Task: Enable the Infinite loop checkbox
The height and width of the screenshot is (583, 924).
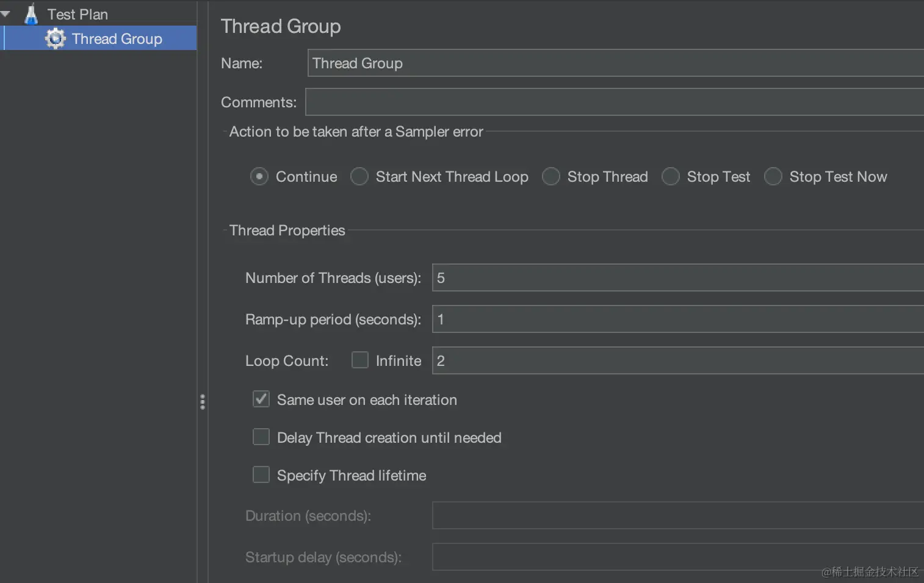Action: point(359,360)
